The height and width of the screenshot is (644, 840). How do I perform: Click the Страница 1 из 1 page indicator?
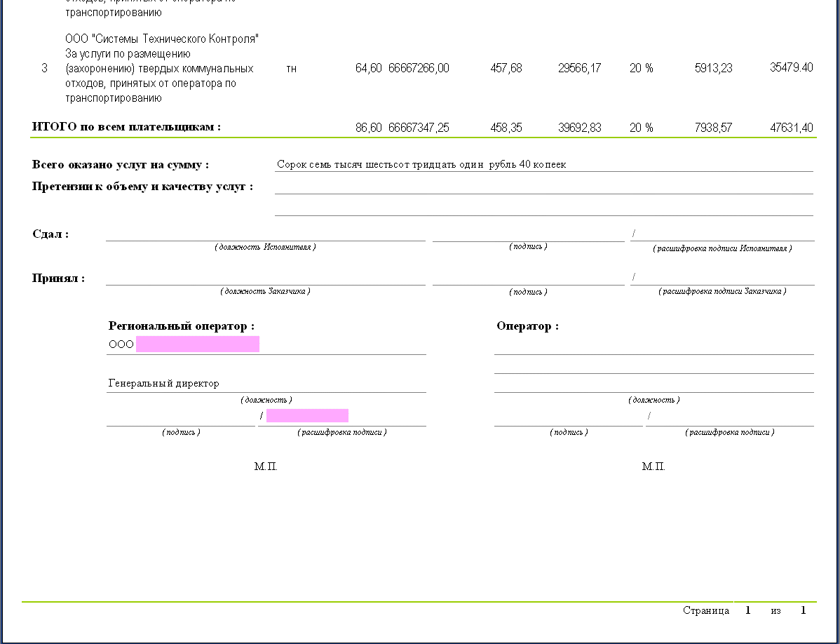[x=744, y=610]
